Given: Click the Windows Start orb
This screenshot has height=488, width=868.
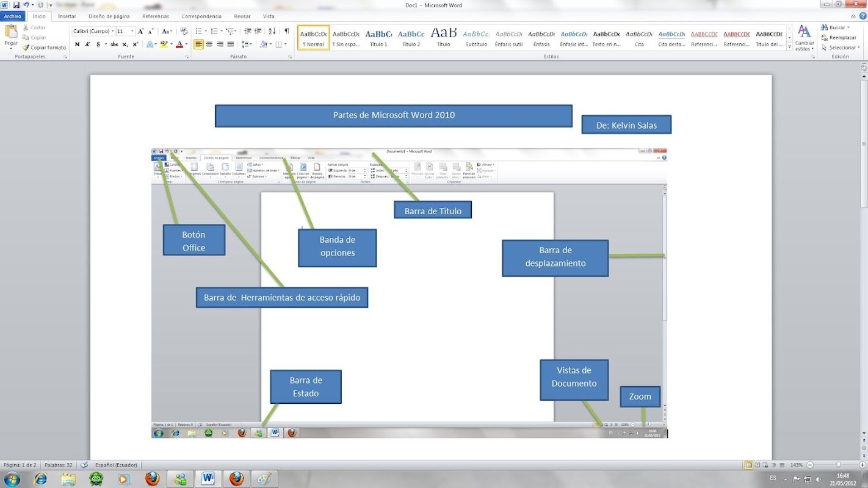Looking at the screenshot, I should coord(12,479).
